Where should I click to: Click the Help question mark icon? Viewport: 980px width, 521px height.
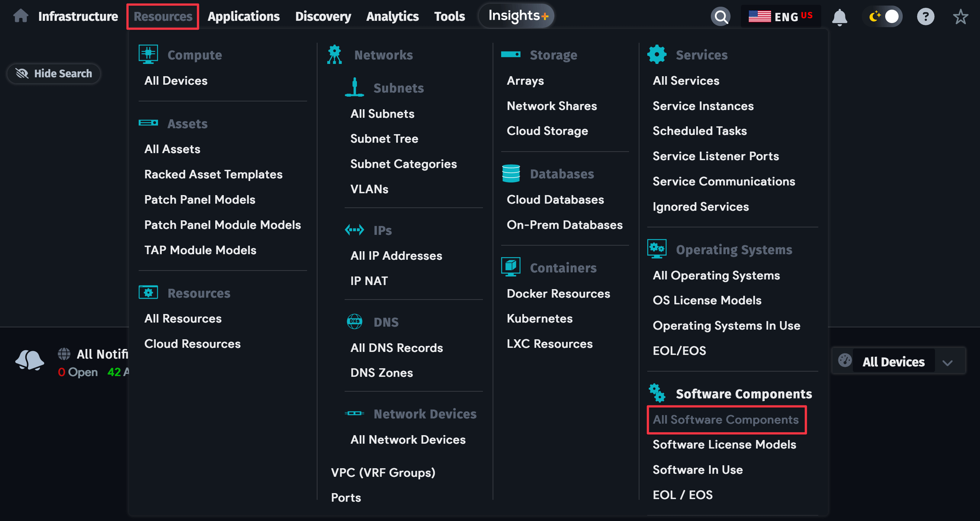pos(926,16)
